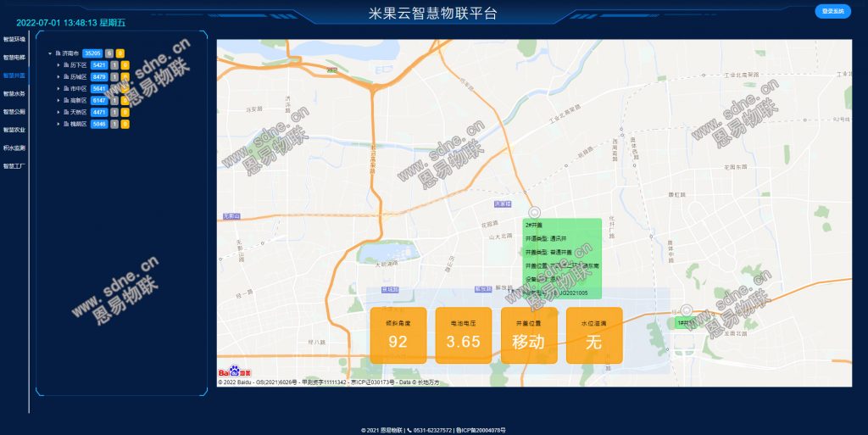Click the 2#井盖 map marker pin
Screen dimensions: 868x435
click(x=534, y=212)
